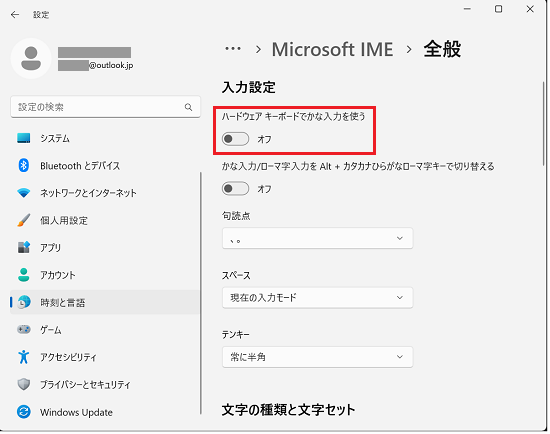The image size is (550, 434).
Task: Maximize the settings window
Action: pos(498,9)
